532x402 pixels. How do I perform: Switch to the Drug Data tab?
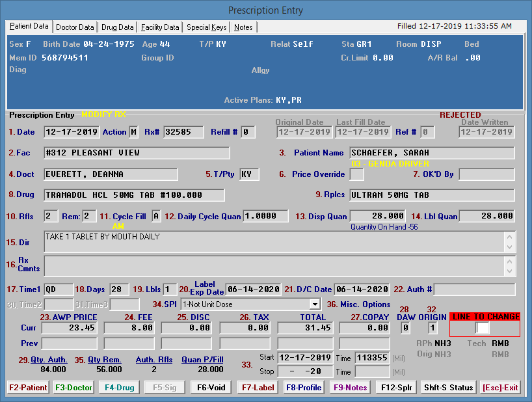pos(118,27)
